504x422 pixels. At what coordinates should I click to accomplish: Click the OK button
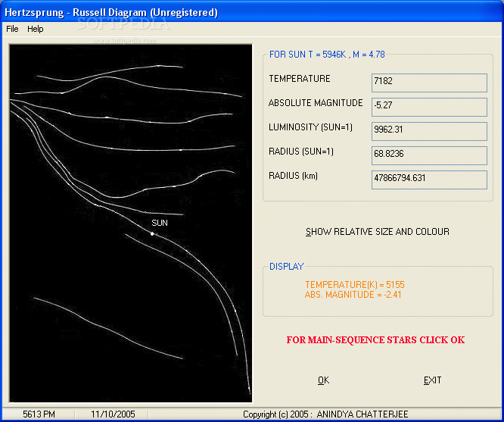click(x=323, y=380)
